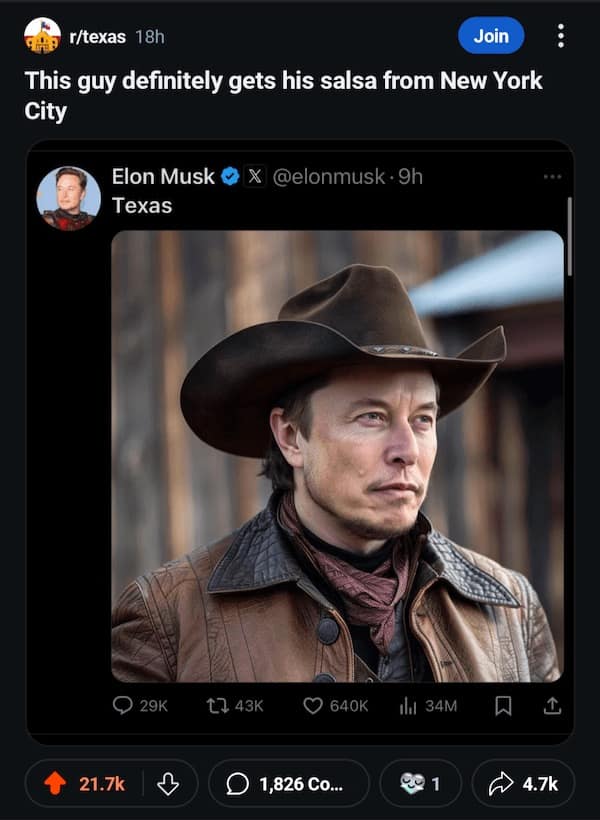Screen dimensions: 600x820
Task: Upvote the r/texas post
Action: pos(56,784)
